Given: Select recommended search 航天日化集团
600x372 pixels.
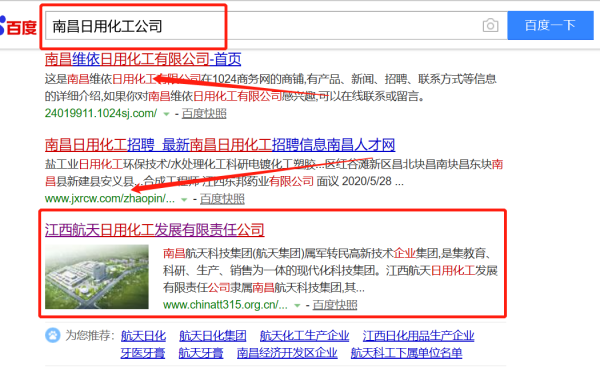Looking at the screenshot, I should (212, 336).
